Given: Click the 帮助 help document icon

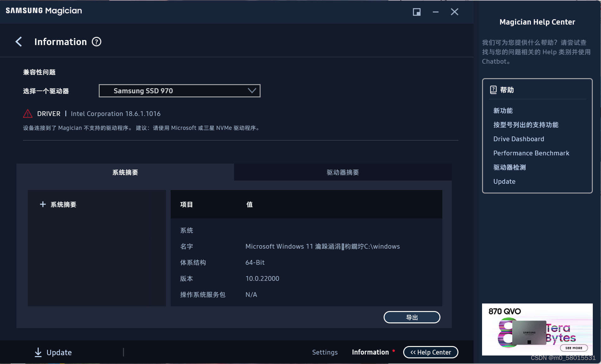Looking at the screenshot, I should pos(493,90).
